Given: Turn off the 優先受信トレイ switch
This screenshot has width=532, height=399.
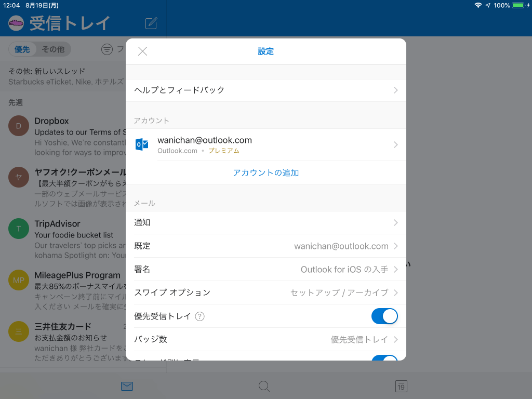Looking at the screenshot, I should [384, 316].
